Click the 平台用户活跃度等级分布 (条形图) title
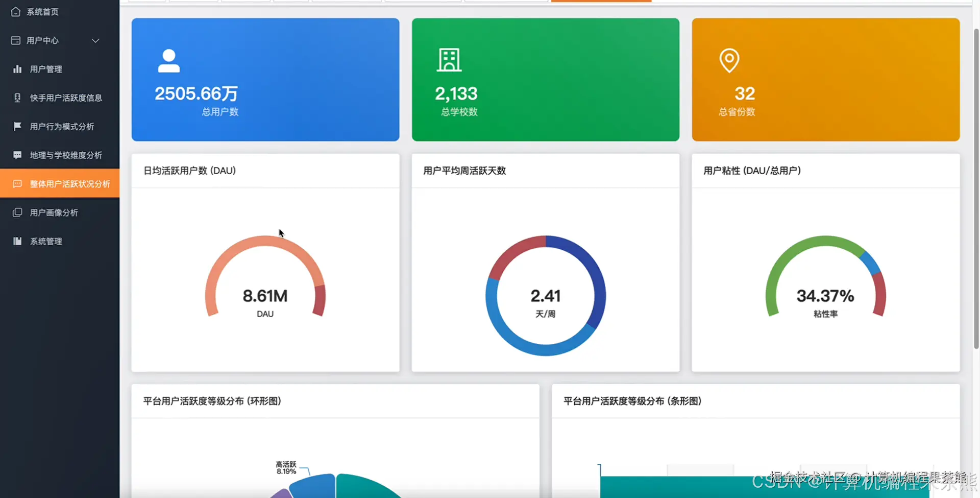This screenshot has width=980, height=498. [632, 401]
